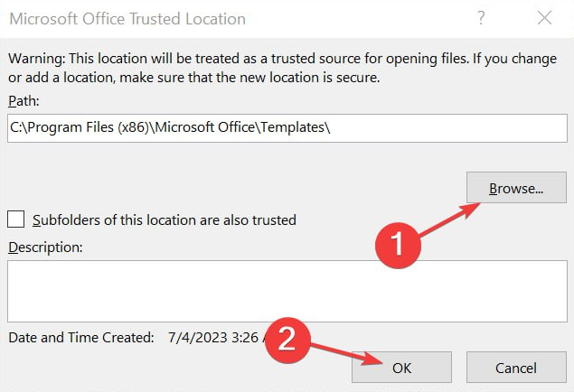This screenshot has height=392, width=574.
Task: Click the warning text about trusted sources
Action: [283, 68]
